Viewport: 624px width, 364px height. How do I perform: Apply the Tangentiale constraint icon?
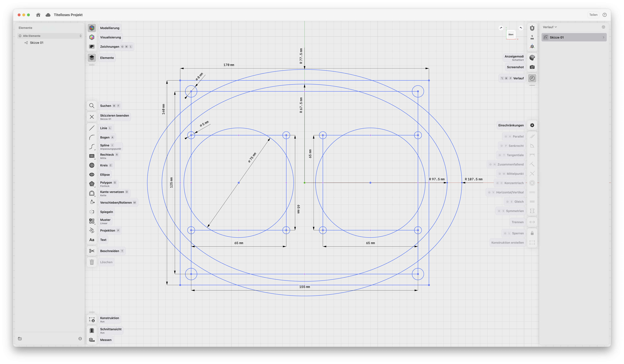coord(532,155)
